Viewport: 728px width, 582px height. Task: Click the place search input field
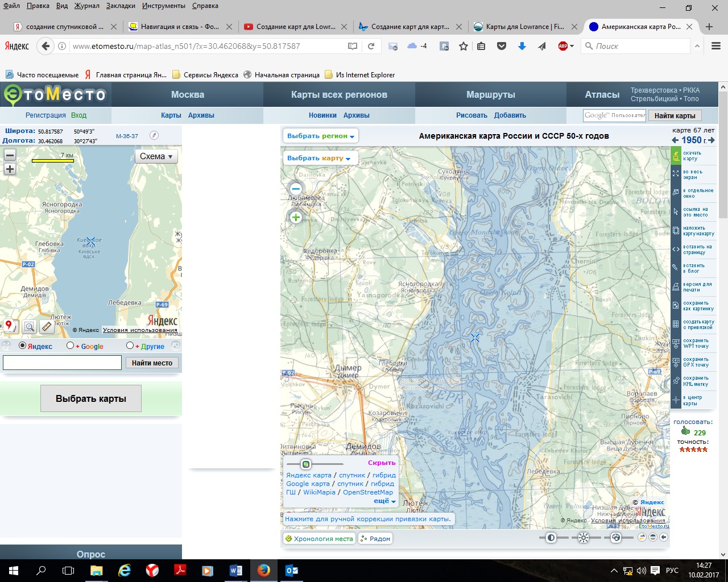click(x=63, y=363)
